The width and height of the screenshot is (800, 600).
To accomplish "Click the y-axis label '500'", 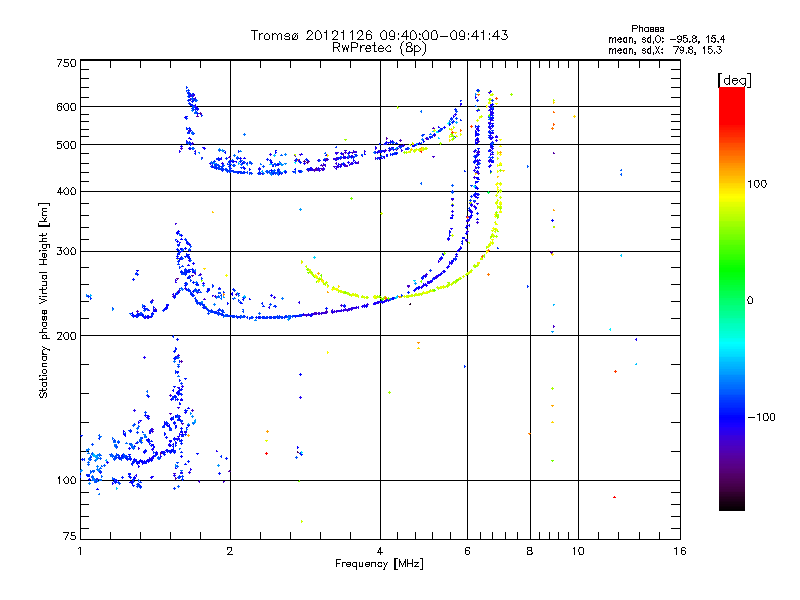I will (x=66, y=145).
